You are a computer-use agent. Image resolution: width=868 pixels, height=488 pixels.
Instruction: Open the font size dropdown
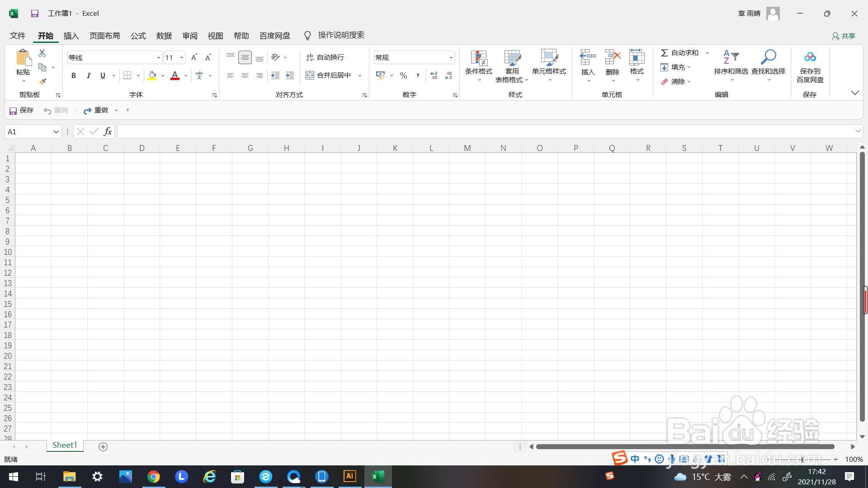182,57
